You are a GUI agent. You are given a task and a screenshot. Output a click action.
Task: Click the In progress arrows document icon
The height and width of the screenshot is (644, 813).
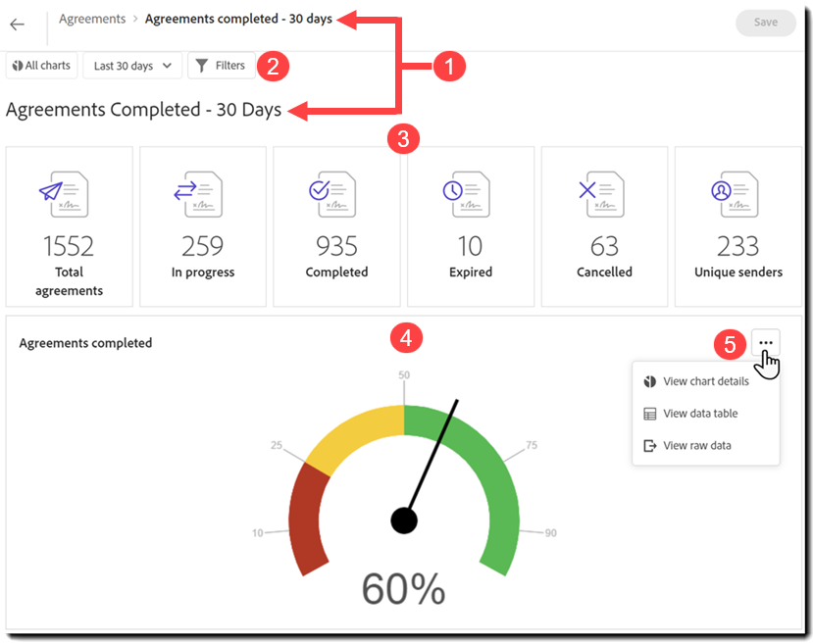198,194
